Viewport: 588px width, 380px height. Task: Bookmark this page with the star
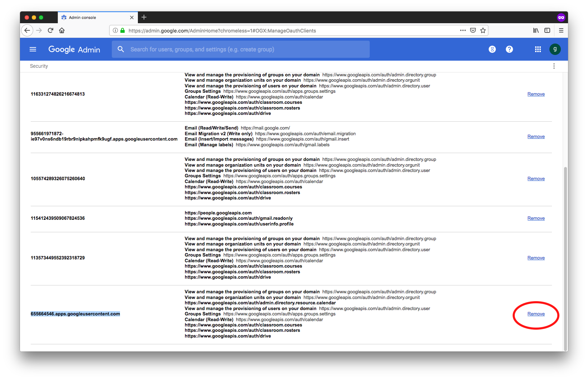tap(483, 31)
